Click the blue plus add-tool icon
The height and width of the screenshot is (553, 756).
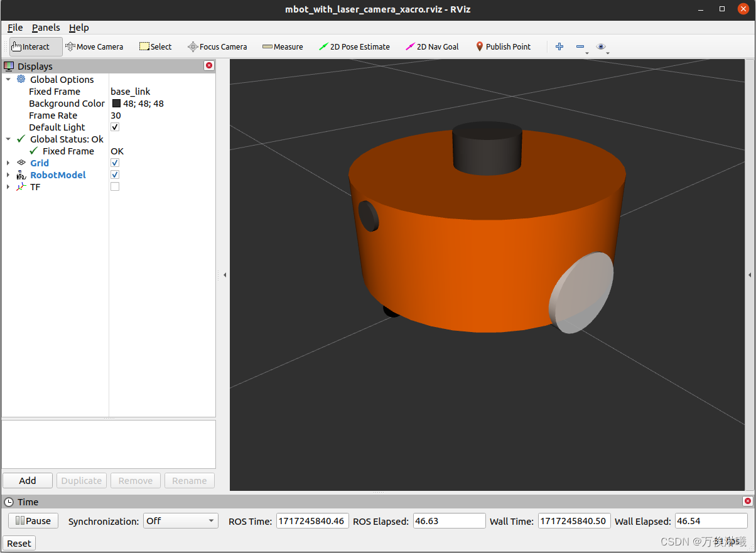(559, 46)
